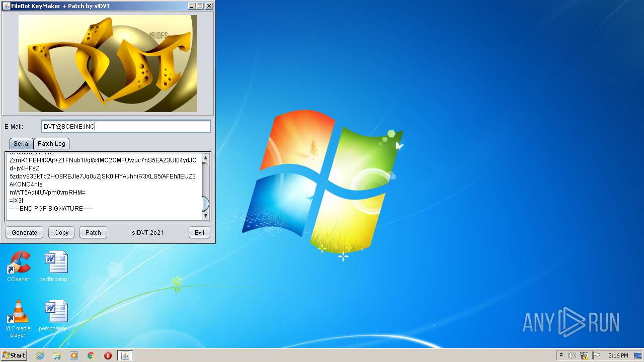Screen dimensions: 644x362
Task: Click scrollbar down arrow in serial box
Action: click(205, 216)
